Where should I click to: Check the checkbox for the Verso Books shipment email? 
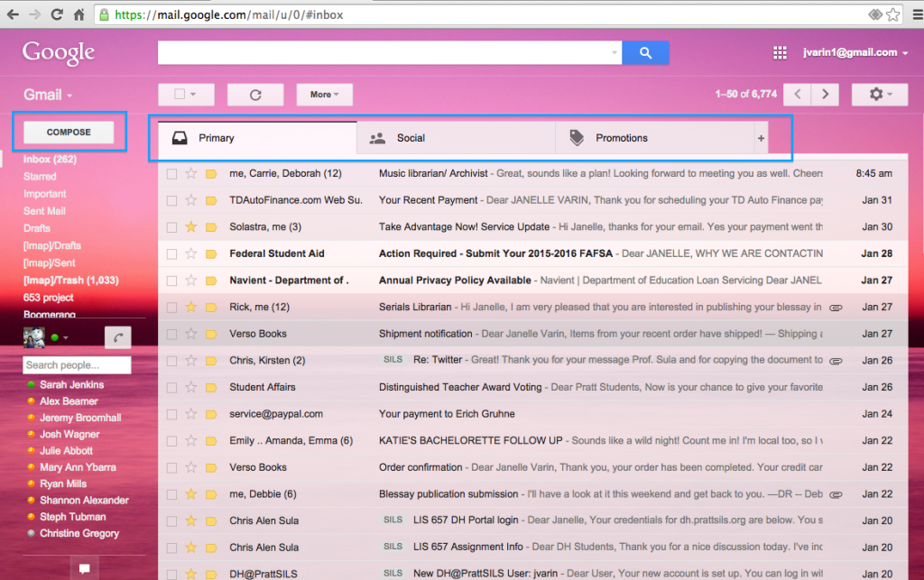(x=171, y=333)
